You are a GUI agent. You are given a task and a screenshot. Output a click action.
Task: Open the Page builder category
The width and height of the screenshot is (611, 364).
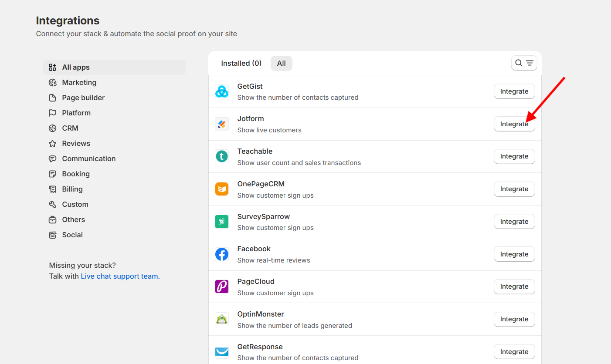coord(115,98)
